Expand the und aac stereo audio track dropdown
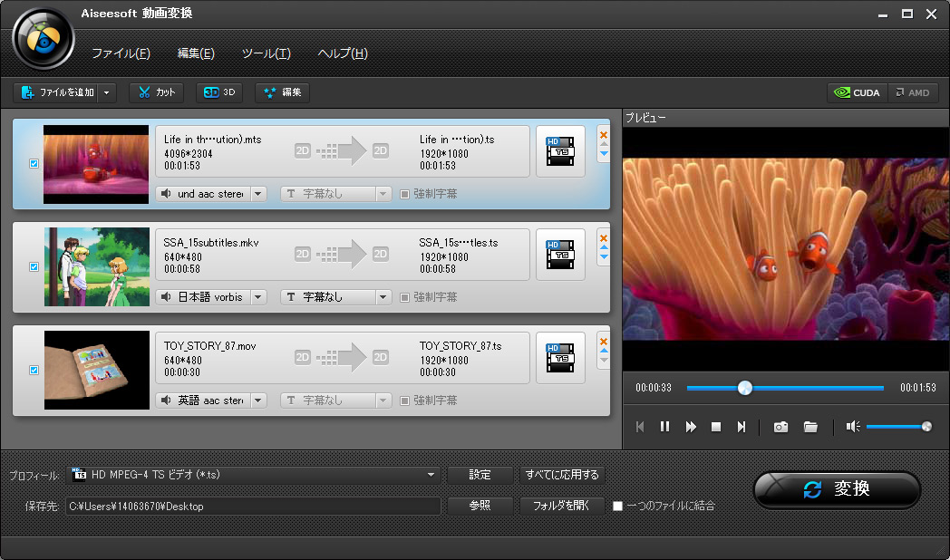Viewport: 950px width, 560px height. [258, 194]
